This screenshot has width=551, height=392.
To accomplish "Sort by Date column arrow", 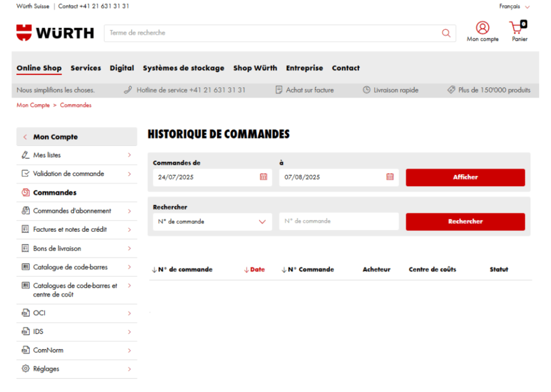I will (246, 269).
